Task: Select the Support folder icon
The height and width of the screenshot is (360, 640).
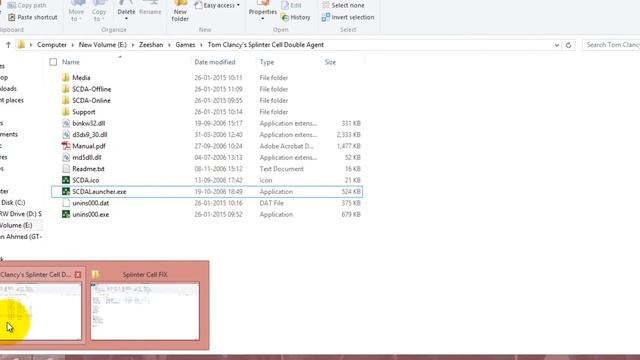Action: [x=66, y=112]
